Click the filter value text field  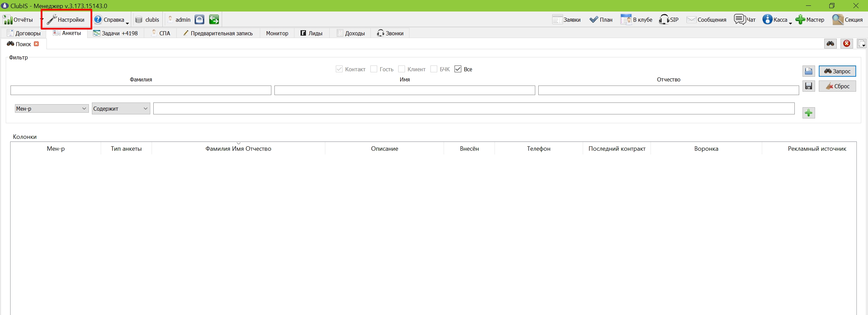tap(474, 109)
